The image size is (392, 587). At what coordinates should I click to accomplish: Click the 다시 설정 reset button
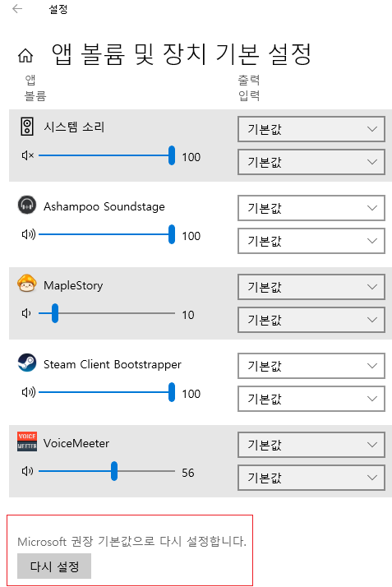54,566
